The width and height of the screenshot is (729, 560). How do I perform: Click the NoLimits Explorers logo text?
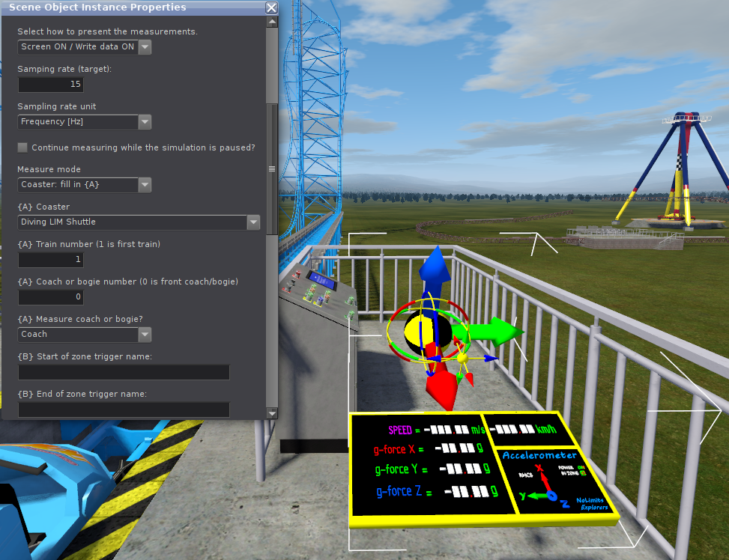591,504
